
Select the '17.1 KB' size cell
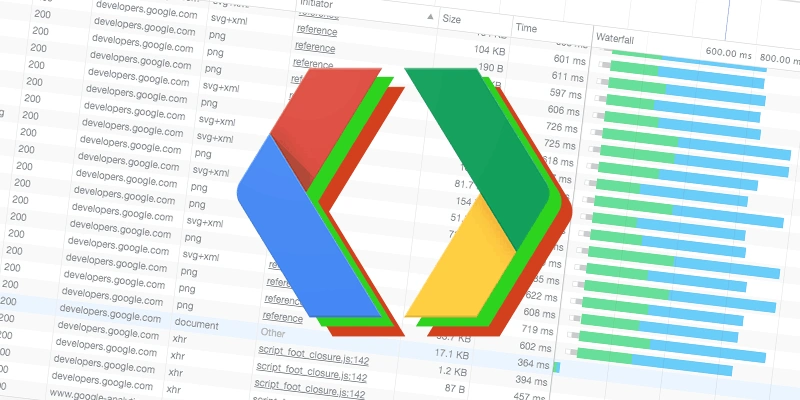point(452,354)
